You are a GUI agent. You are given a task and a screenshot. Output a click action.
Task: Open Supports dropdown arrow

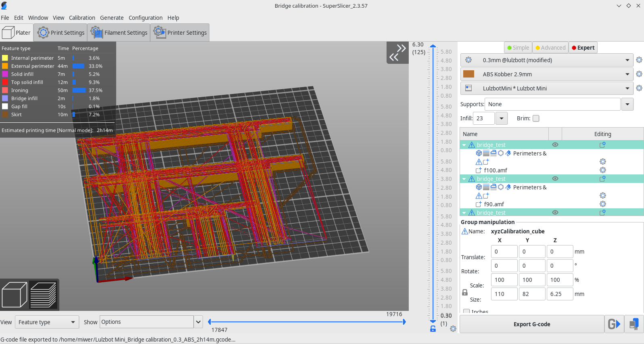point(627,104)
